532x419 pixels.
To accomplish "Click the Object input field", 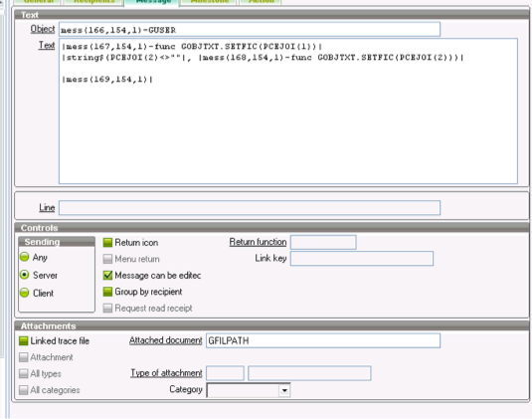I will 250,30.
